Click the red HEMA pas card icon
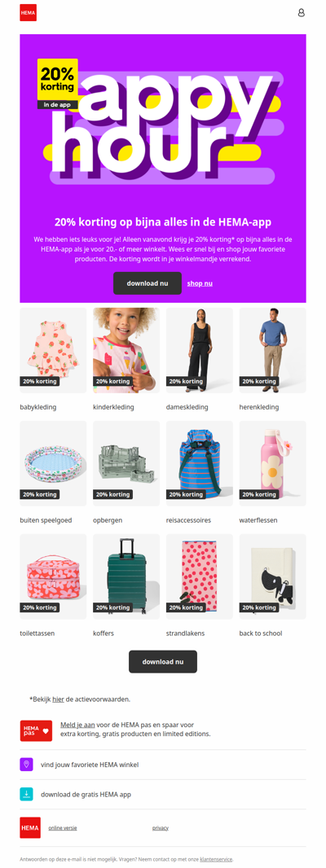Screen dimensions: 326x868 (x=36, y=730)
